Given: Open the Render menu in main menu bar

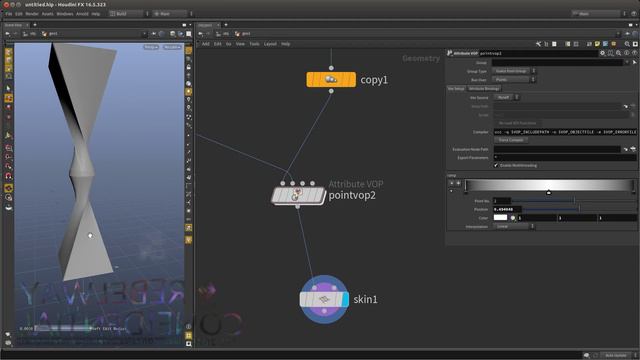Looking at the screenshot, I should coord(32,14).
